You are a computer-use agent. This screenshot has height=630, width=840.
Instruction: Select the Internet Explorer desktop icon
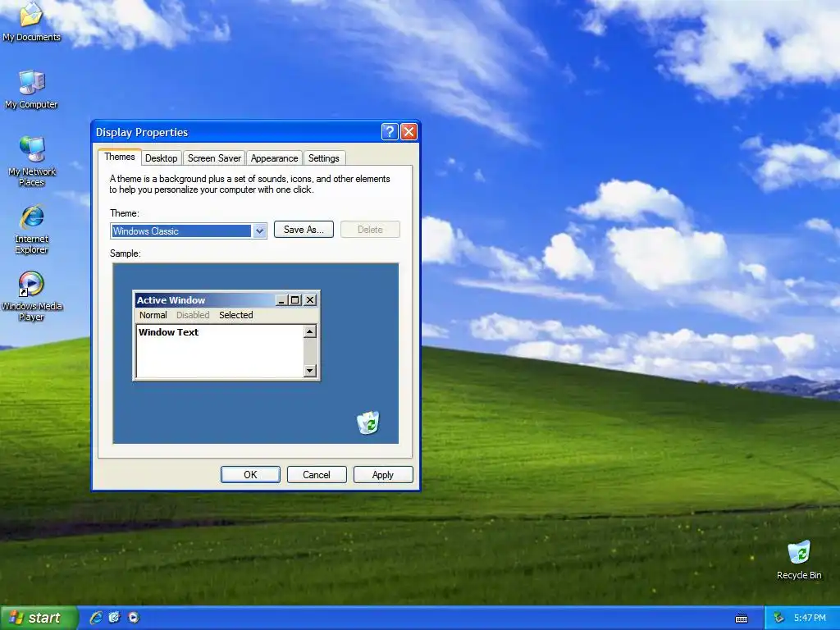(x=32, y=229)
